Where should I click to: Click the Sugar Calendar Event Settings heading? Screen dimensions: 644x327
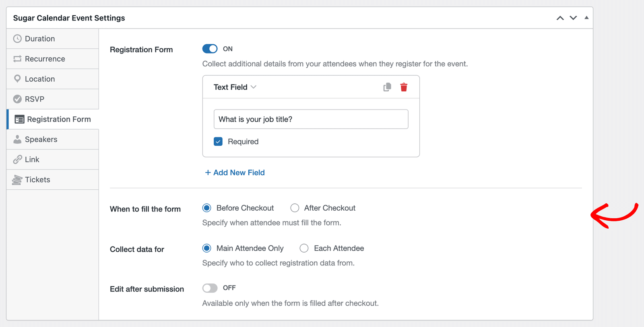pos(69,18)
